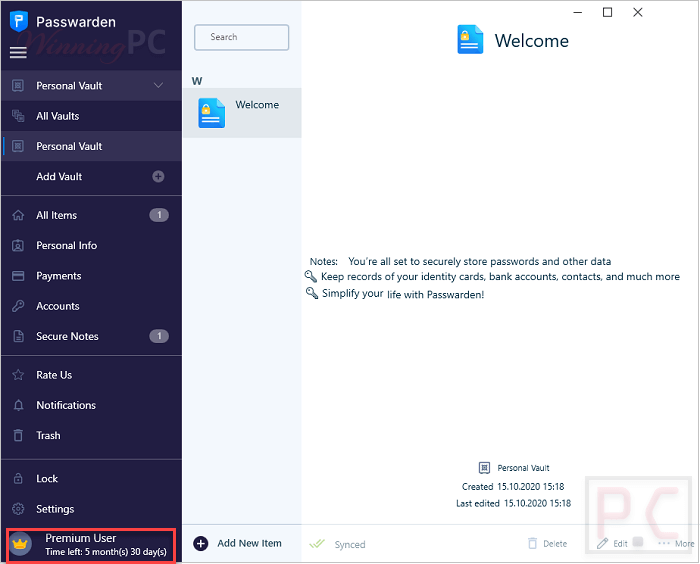The height and width of the screenshot is (564, 700).
Task: Click the Passwarden shield logo
Action: [x=19, y=21]
